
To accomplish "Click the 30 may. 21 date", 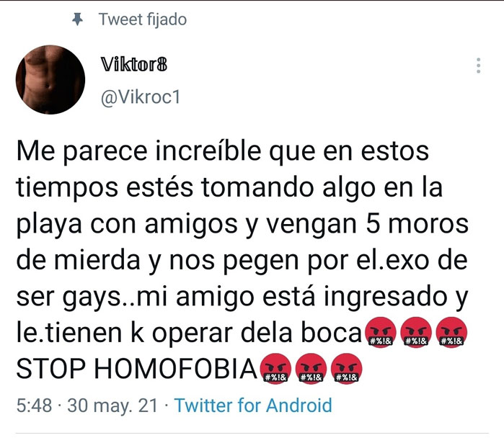I will coord(112,406).
